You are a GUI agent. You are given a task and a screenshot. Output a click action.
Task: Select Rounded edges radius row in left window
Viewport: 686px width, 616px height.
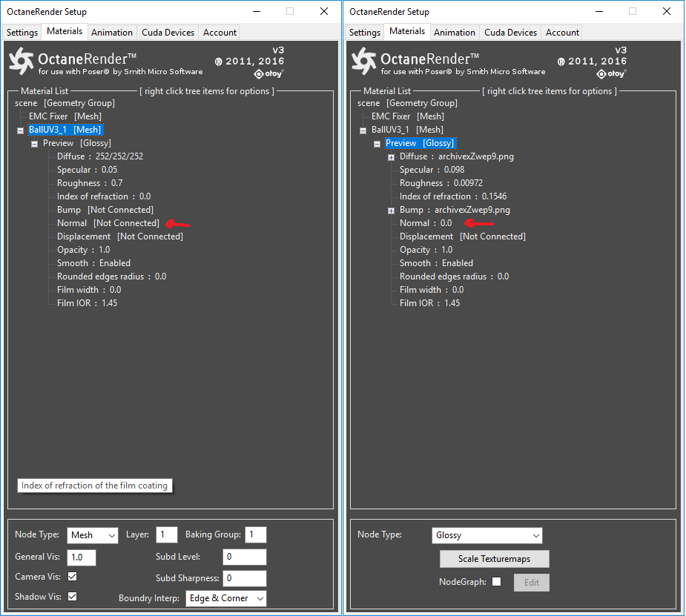[111, 276]
